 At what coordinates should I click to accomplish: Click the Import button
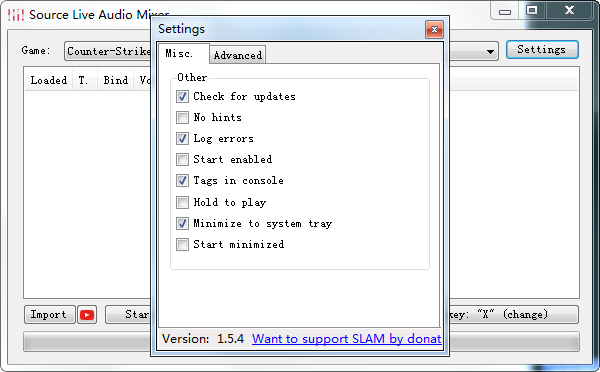[x=49, y=315]
